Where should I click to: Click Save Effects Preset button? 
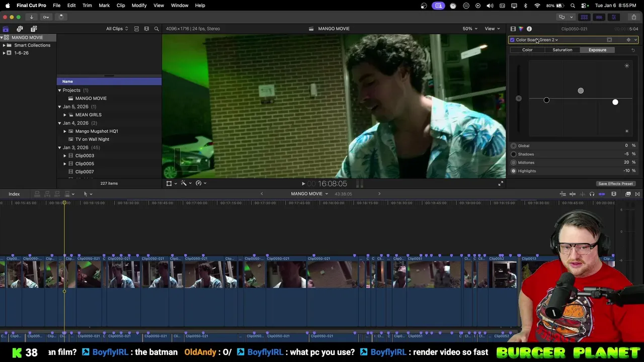(x=615, y=184)
